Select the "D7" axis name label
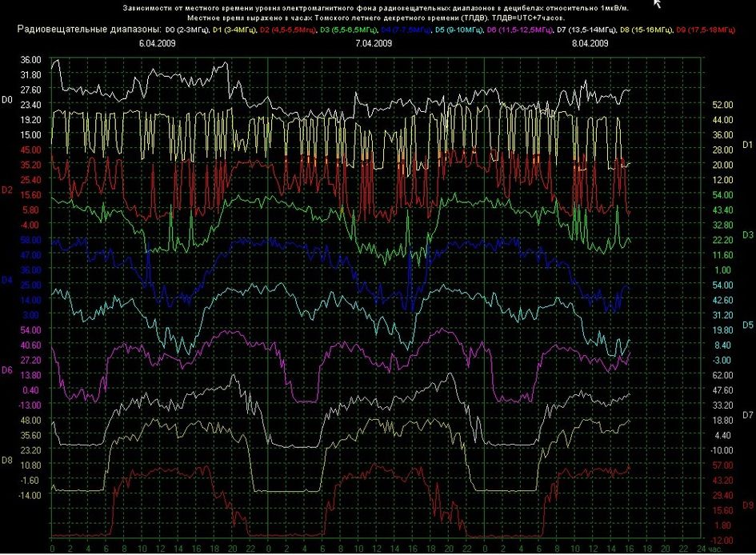The width and height of the screenshot is (756, 555). point(747,415)
